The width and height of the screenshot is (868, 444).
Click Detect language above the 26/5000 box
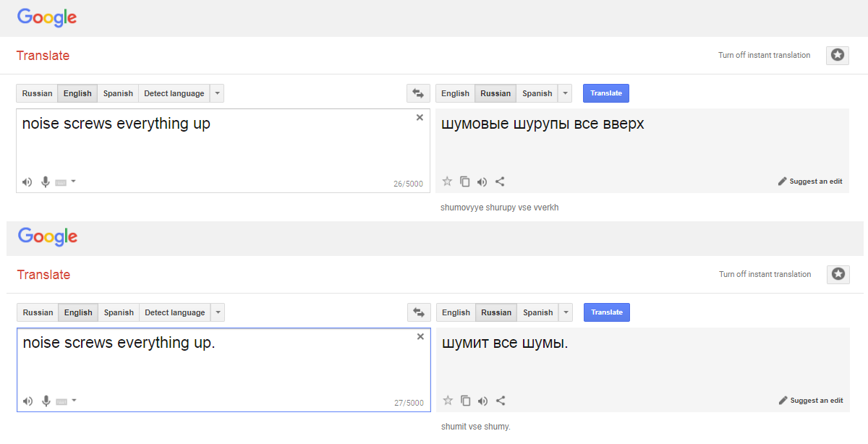174,93
